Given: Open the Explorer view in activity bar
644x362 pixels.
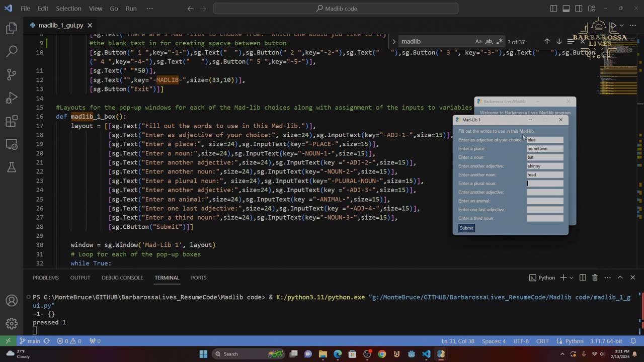Looking at the screenshot, I should (x=12, y=29).
